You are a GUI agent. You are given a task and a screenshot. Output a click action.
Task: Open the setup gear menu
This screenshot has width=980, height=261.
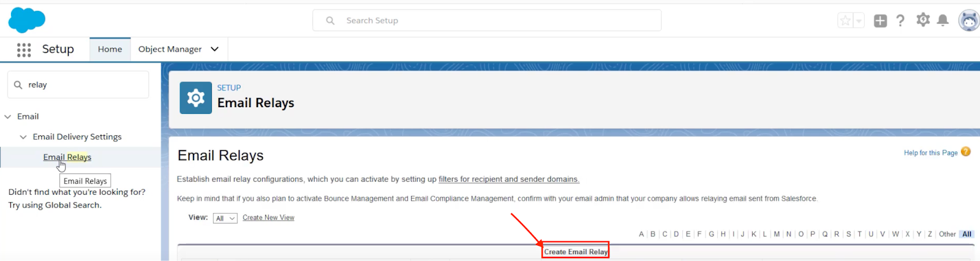[x=923, y=20]
